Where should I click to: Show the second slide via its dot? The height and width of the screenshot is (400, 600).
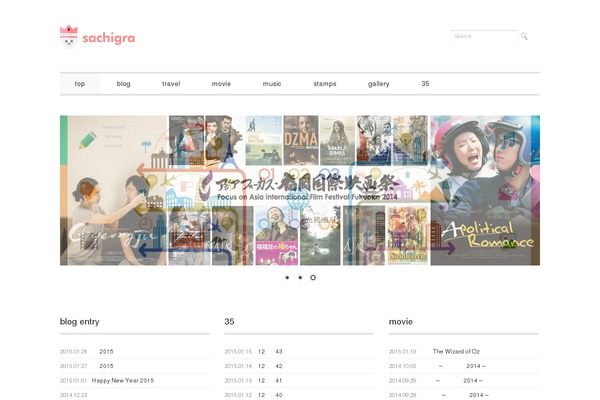click(300, 278)
